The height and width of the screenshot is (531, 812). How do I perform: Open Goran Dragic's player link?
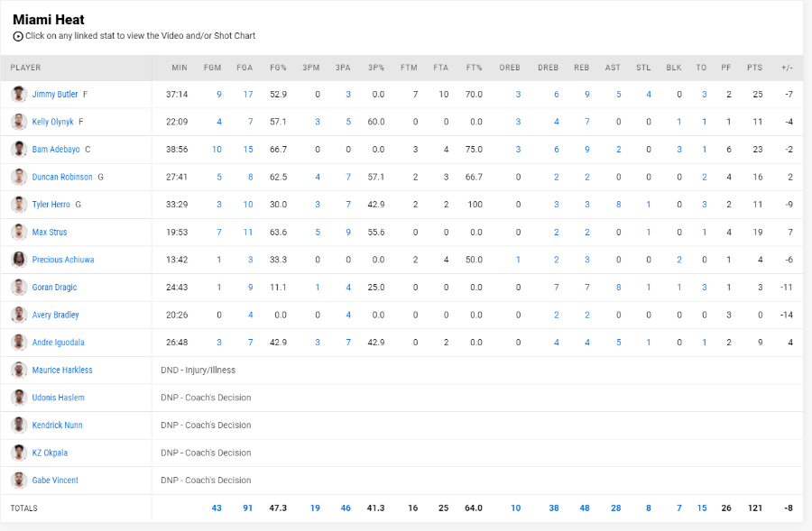point(54,288)
